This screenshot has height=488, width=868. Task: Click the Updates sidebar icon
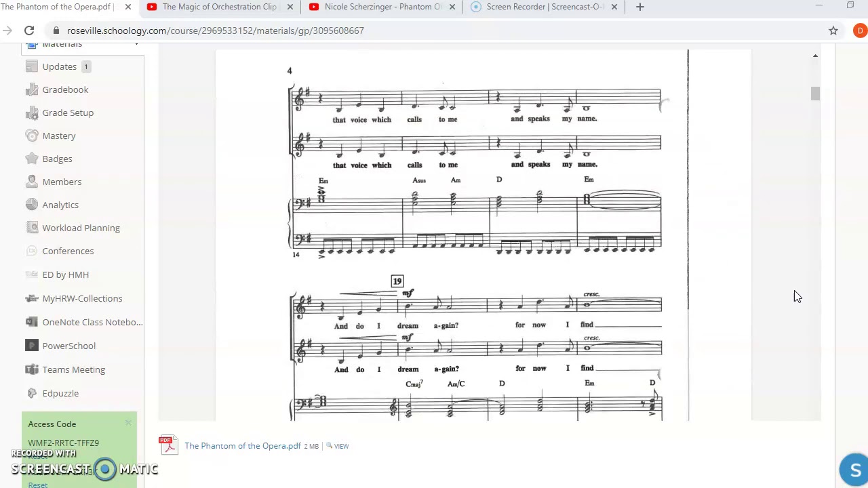tap(32, 66)
